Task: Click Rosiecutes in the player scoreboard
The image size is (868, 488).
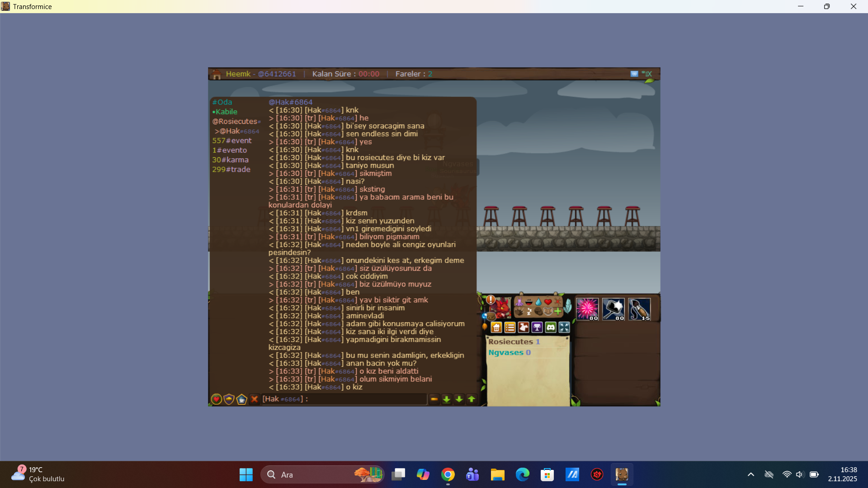Action: [x=510, y=342]
